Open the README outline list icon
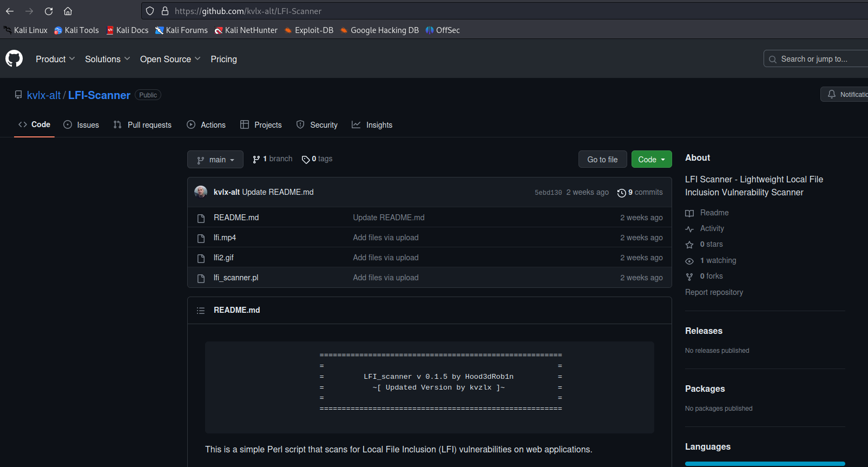The width and height of the screenshot is (868, 467). (201, 311)
